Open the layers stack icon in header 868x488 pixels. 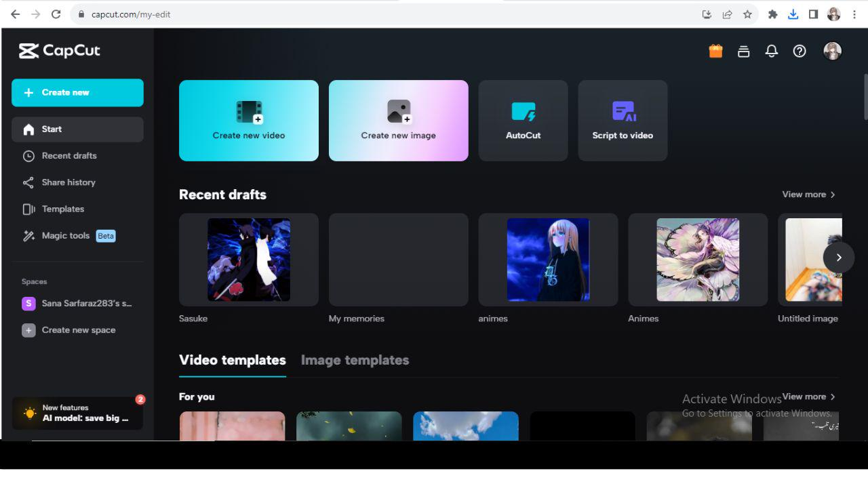click(743, 51)
